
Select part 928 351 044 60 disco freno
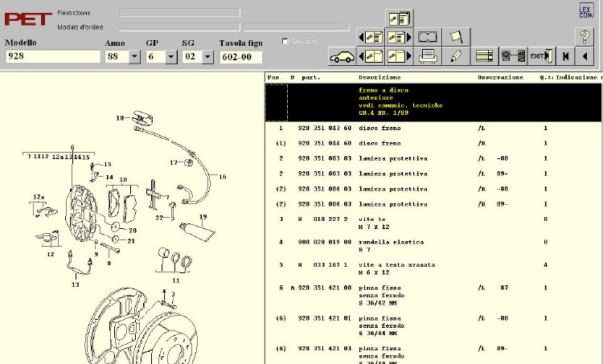[x=433, y=143]
